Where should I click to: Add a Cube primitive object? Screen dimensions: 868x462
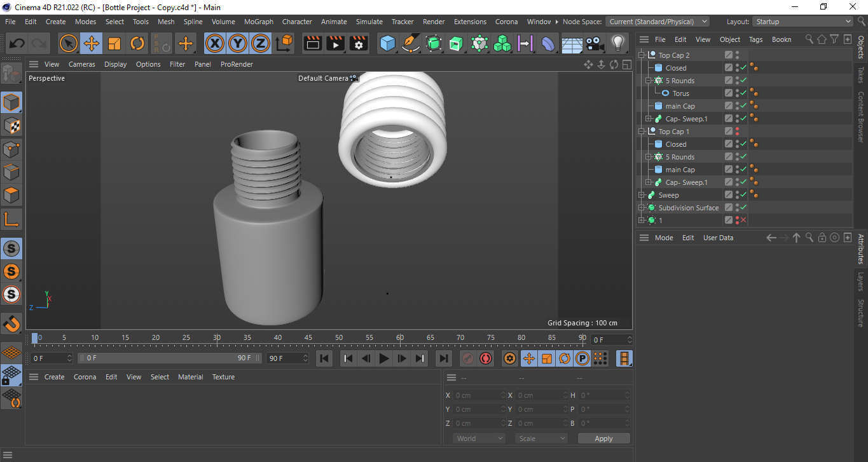click(x=387, y=44)
